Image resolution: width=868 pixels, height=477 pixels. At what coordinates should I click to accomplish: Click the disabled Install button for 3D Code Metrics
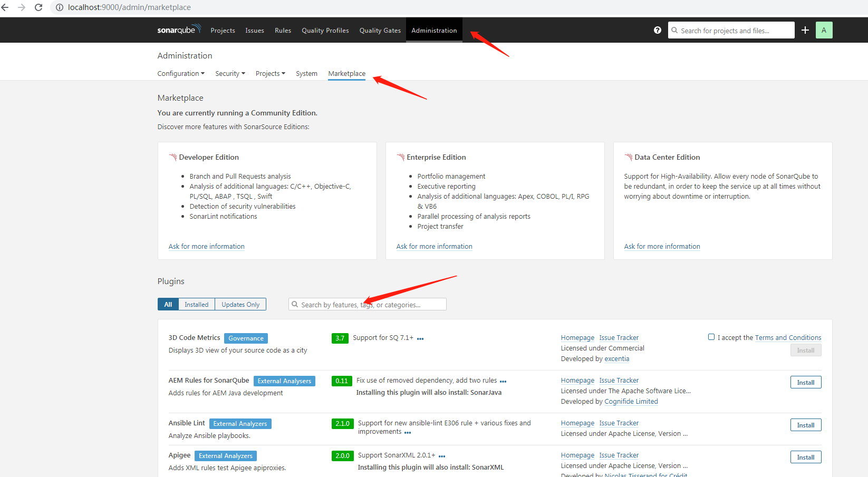[806, 350]
